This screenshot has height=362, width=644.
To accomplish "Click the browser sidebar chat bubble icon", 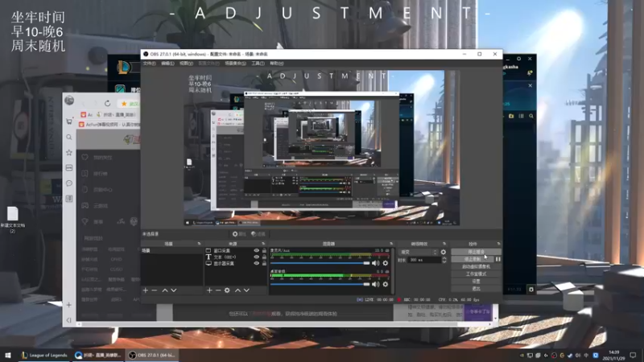I will 69,183.
